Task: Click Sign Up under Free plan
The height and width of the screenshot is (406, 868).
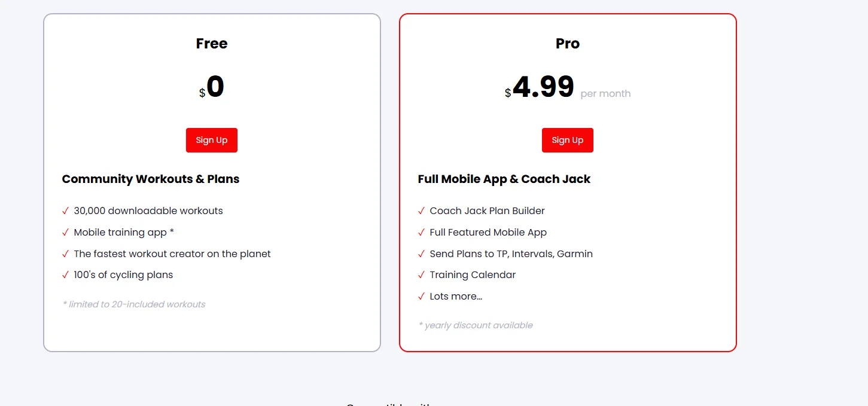Action: 211,140
